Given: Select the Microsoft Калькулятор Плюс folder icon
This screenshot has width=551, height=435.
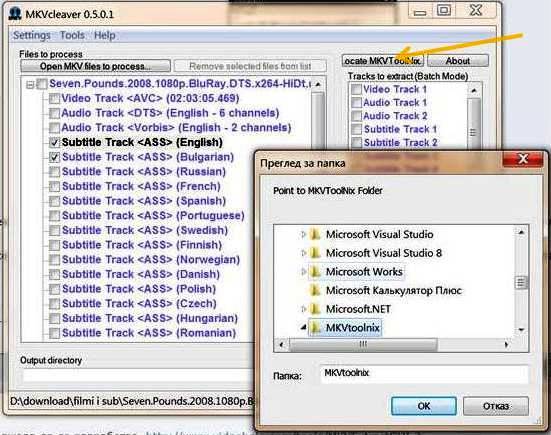Looking at the screenshot, I should tap(315, 290).
